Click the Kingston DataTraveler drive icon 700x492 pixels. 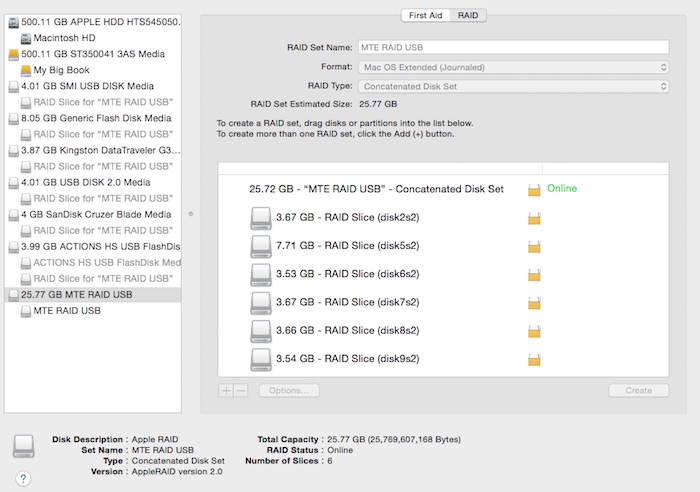(x=14, y=150)
